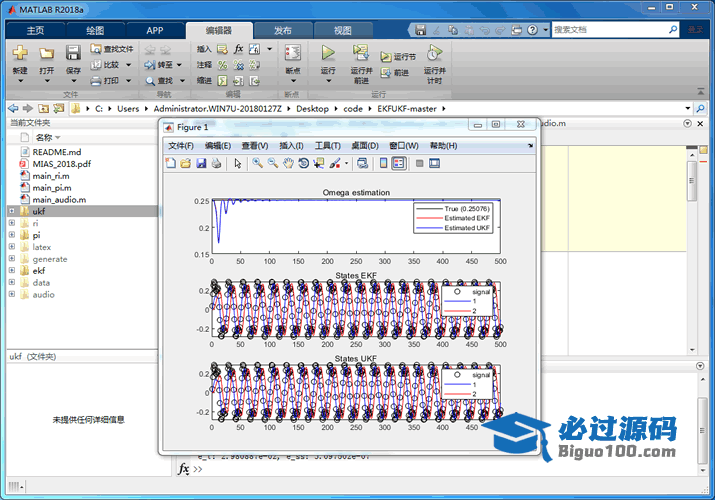Click the Compare (比较) button
The image size is (715, 500).
click(111, 65)
